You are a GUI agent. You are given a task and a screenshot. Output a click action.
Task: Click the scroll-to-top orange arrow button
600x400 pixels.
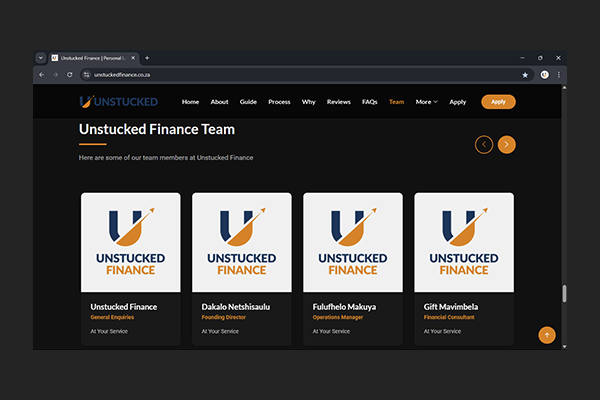point(547,335)
